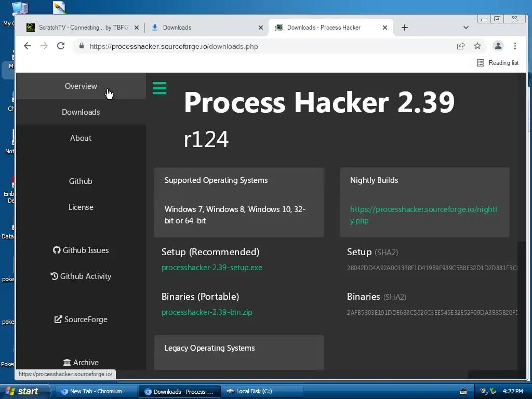Click the tray icon left of the clock

click(493, 391)
